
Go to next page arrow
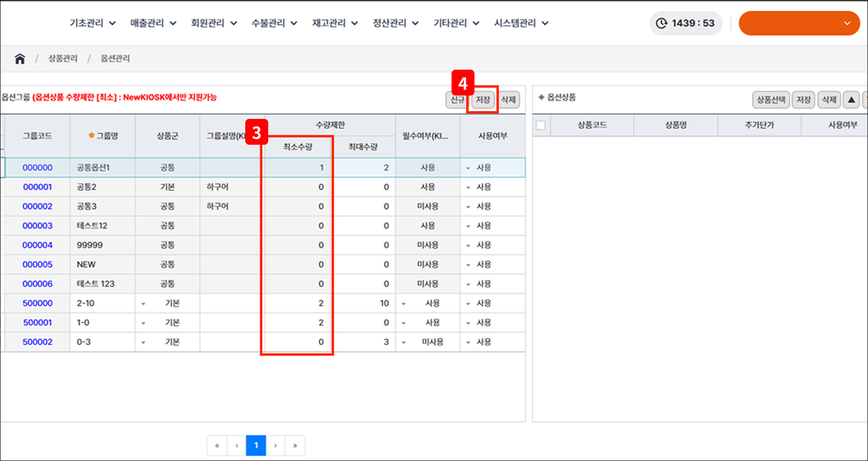point(276,445)
